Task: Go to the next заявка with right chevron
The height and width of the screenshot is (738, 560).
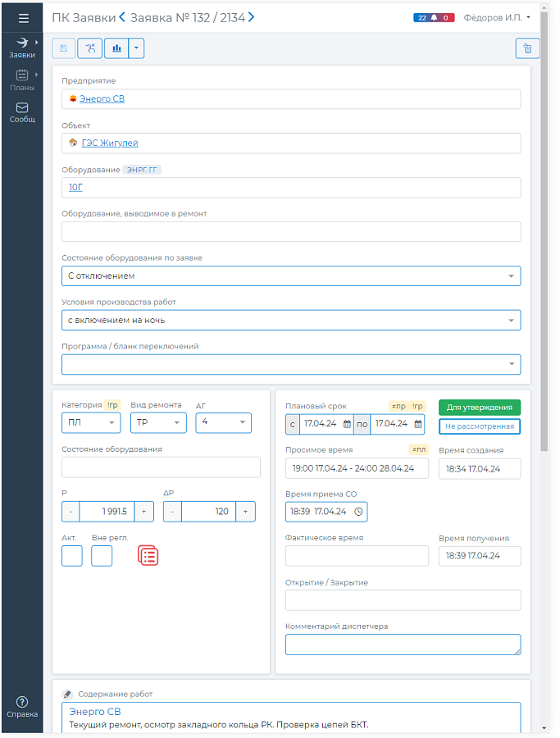Action: point(251,17)
